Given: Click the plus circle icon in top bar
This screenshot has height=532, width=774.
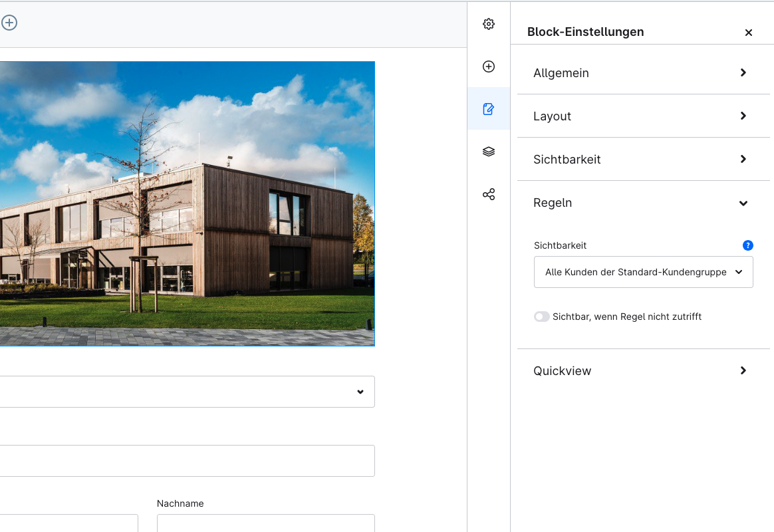Looking at the screenshot, I should [x=9, y=23].
